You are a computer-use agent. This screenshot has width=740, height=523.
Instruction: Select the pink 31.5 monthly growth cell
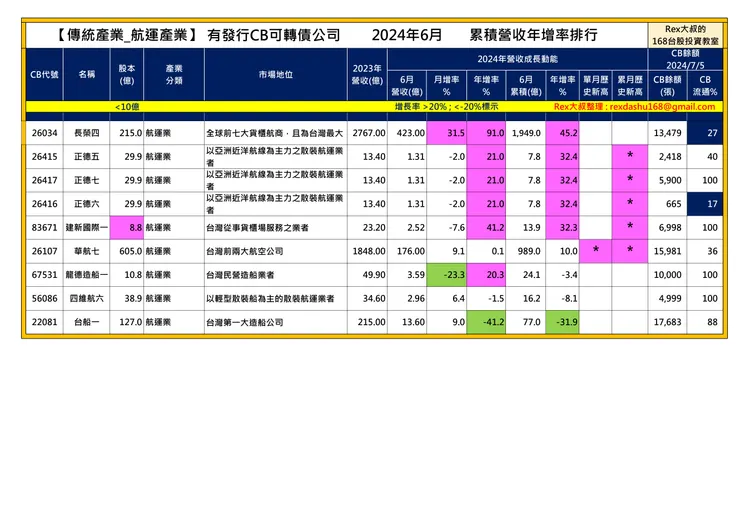pos(446,133)
